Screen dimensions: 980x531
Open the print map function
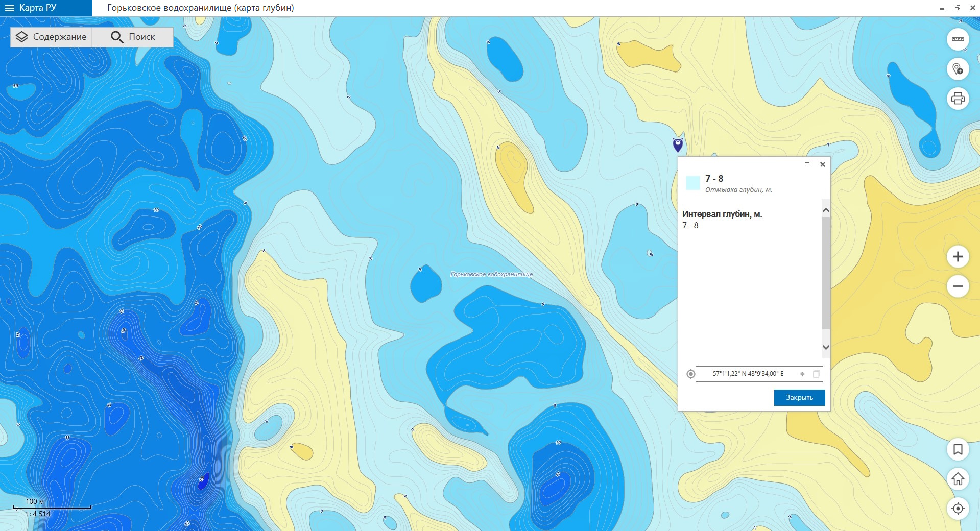tap(958, 98)
